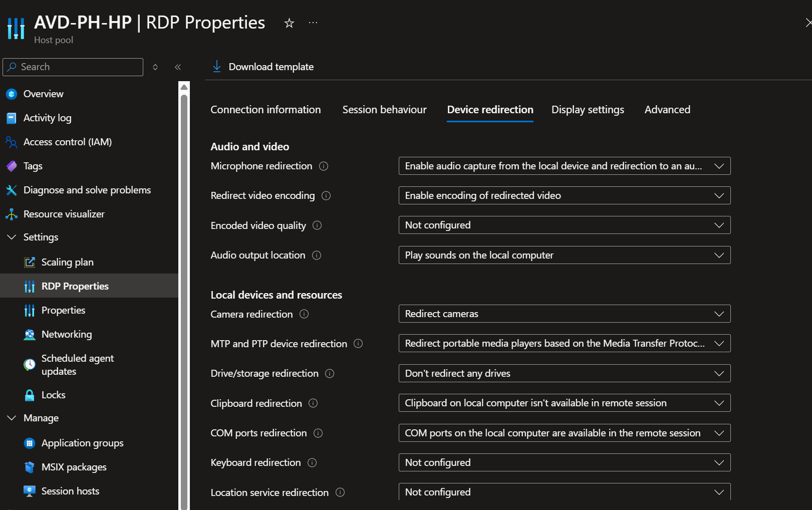Select the Device redirection tab
This screenshot has height=510, width=812.
coord(490,110)
